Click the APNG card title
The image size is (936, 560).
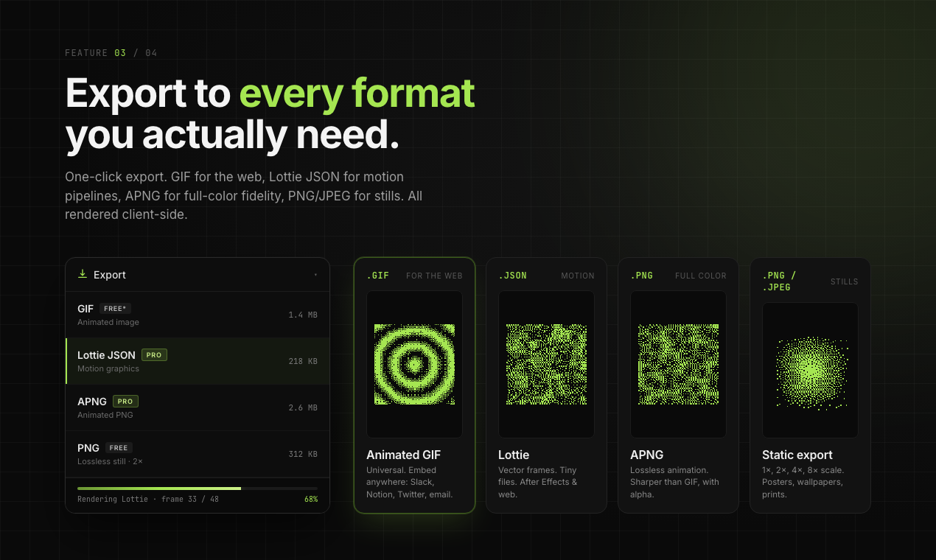(647, 455)
